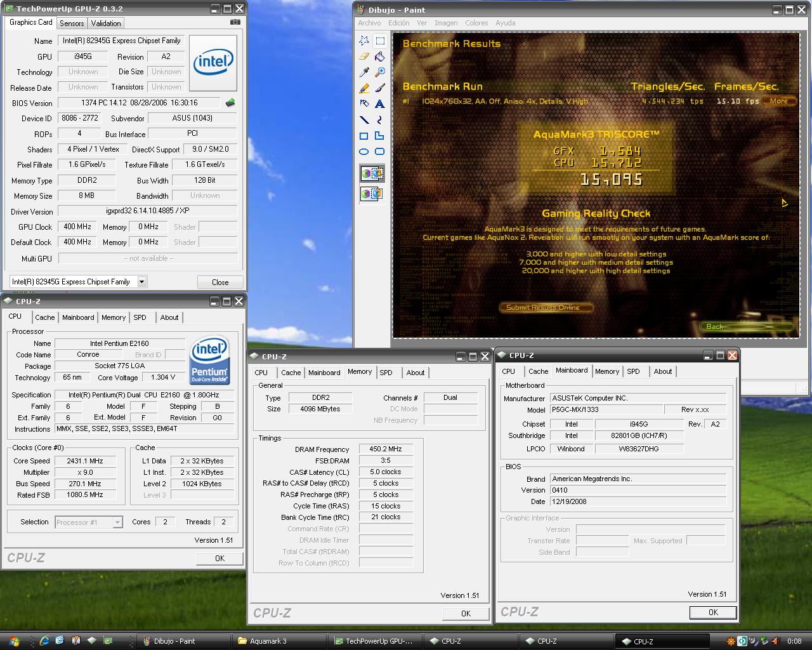Viewport: 812px width, 650px height.
Task: Select the rectangular Select tool in Paint
Action: click(379, 41)
